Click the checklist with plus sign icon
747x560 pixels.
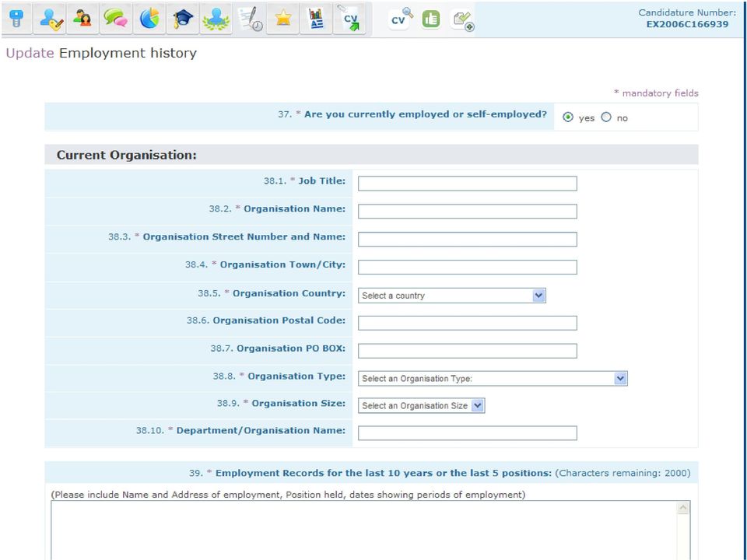(463, 21)
